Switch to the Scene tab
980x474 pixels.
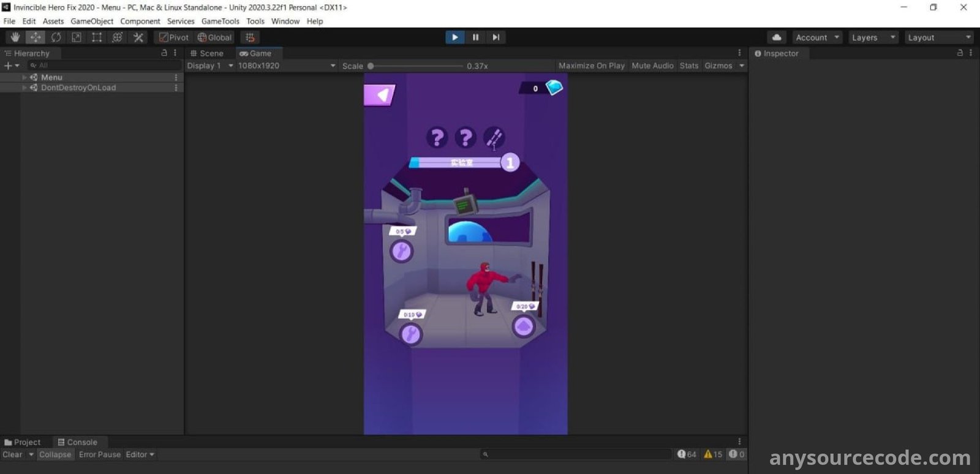click(207, 53)
